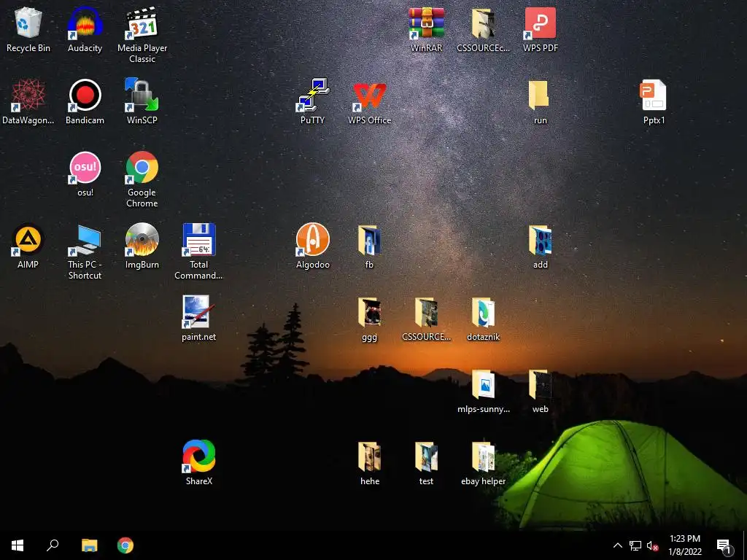This screenshot has width=747, height=560.
Task: Open the clock showing 1:23 PM
Action: click(x=685, y=545)
